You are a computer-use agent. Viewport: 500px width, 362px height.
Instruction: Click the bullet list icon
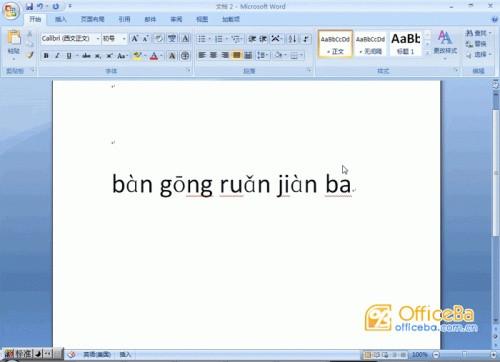[202, 39]
